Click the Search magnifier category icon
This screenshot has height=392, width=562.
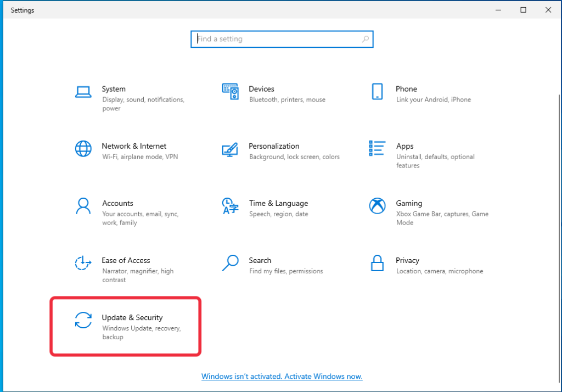coord(230,263)
